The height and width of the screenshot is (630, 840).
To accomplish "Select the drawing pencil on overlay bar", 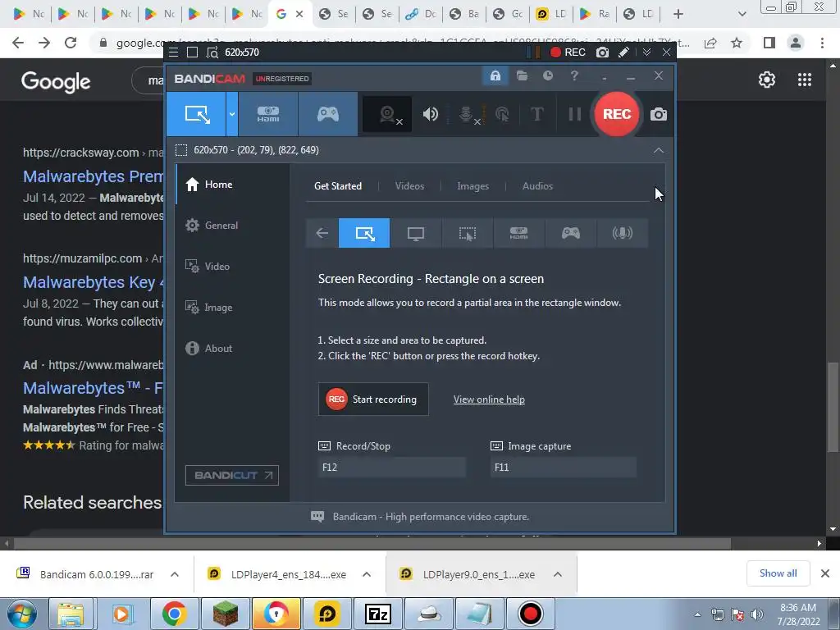I will point(623,52).
